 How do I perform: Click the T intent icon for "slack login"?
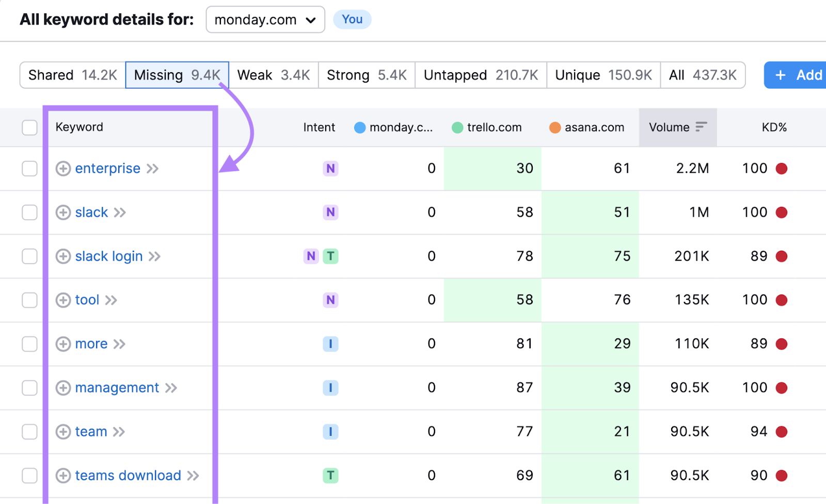[331, 256]
